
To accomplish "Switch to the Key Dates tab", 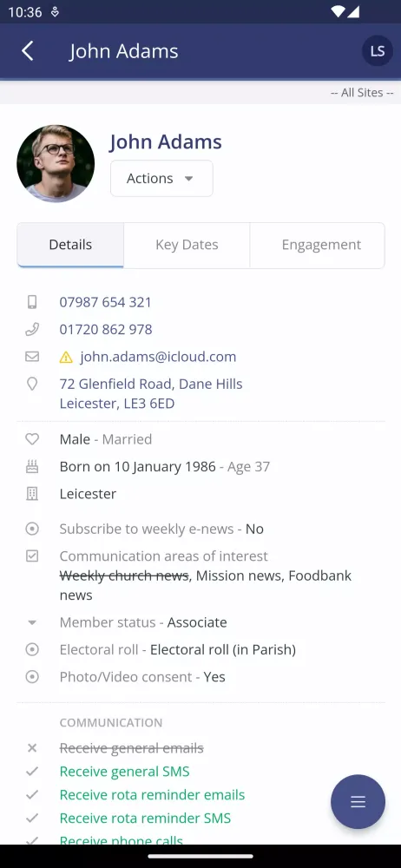I will pyautogui.click(x=187, y=245).
